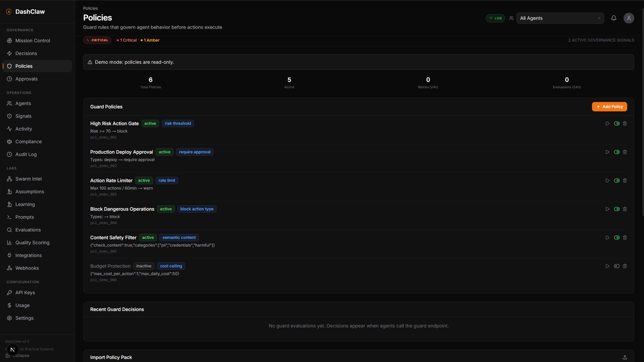Open the Mission Control sidebar icon
The height and width of the screenshot is (362, 644).
pyautogui.click(x=9, y=41)
